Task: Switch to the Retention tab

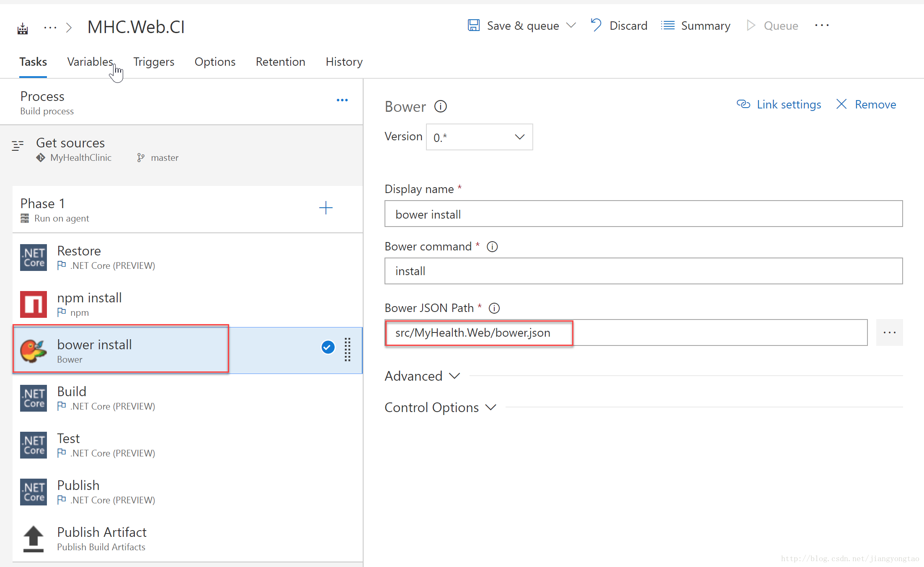Action: coord(280,62)
